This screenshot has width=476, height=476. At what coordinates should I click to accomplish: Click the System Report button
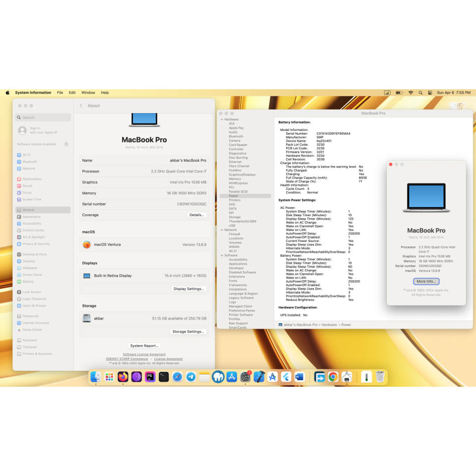point(144,346)
